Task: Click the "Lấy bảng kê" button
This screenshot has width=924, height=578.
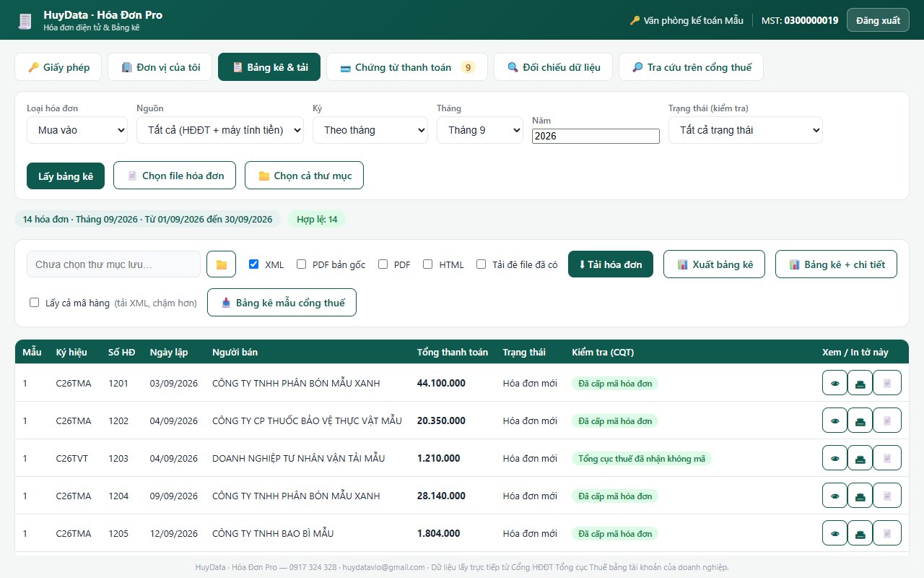Action: click(66, 176)
